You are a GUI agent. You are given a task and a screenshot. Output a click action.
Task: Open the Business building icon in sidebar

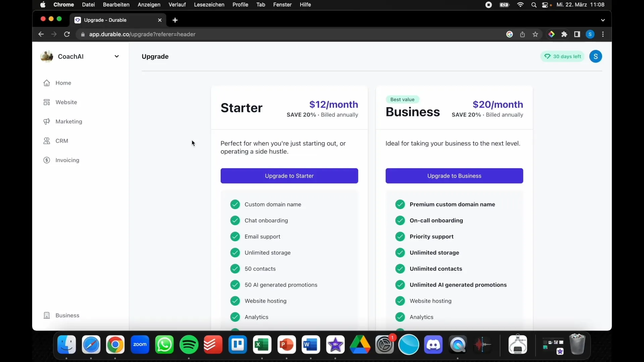click(47, 315)
